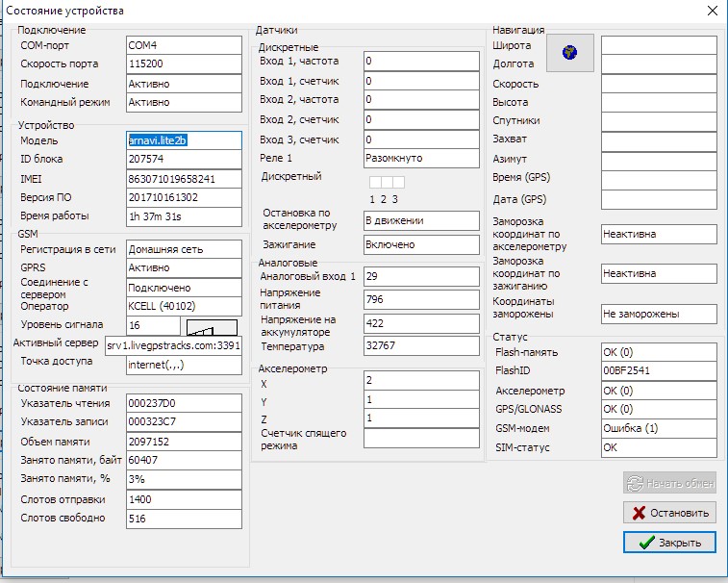Click the GSM signal strength bar indicator

[x=213, y=327]
